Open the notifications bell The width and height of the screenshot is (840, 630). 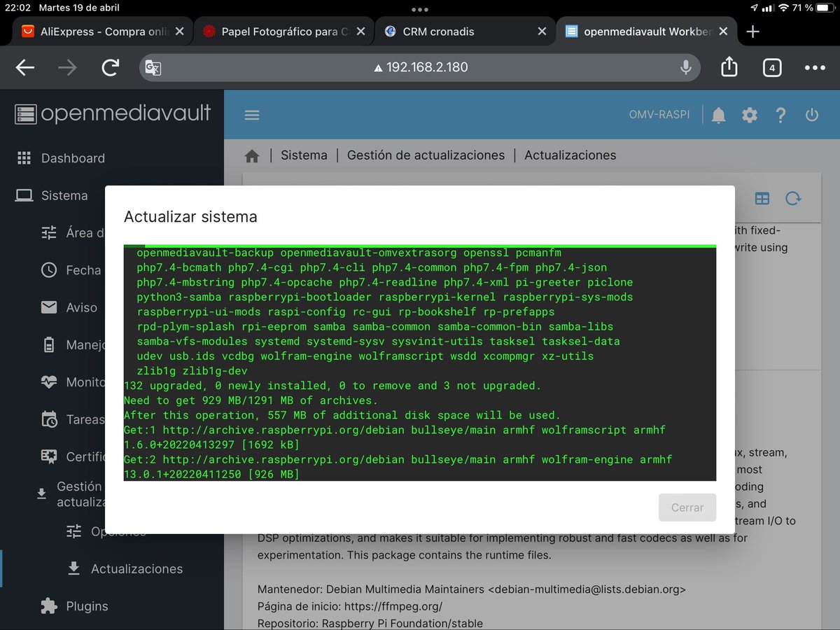718,115
